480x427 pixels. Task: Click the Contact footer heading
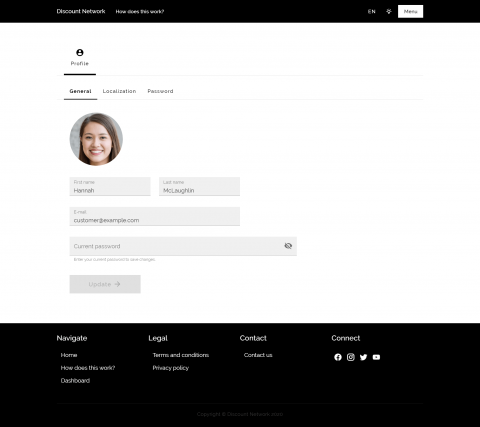253,338
